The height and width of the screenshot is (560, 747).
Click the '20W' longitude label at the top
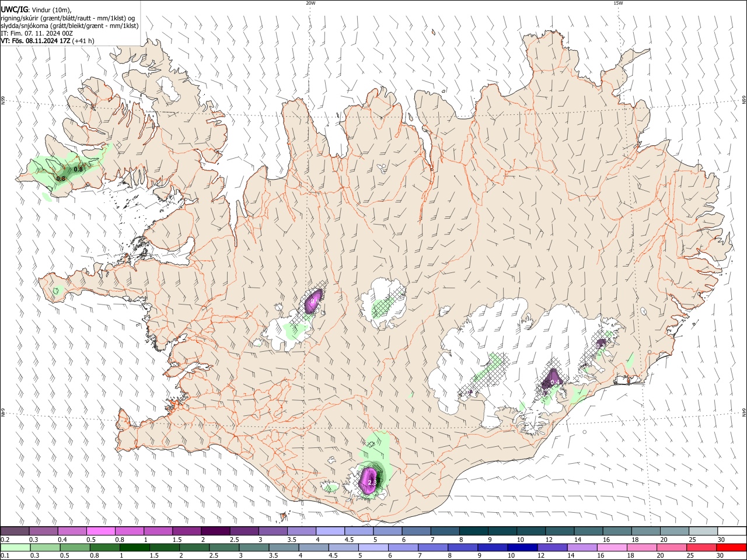[x=310, y=3]
